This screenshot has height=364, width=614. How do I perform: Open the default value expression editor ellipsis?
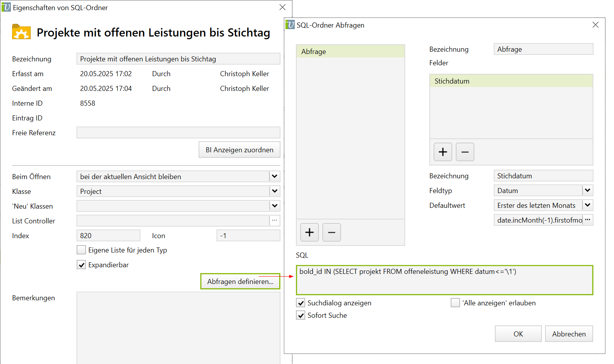[x=588, y=220]
